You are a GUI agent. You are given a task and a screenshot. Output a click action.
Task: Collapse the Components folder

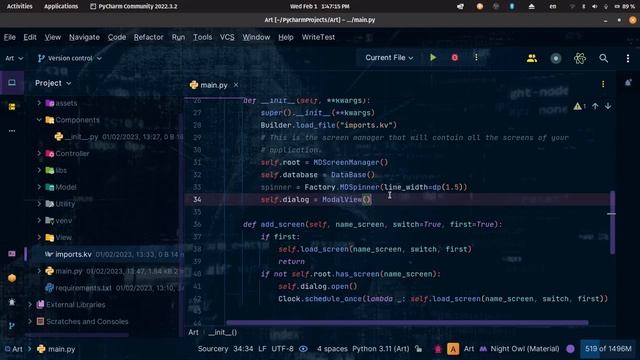[x=39, y=120]
